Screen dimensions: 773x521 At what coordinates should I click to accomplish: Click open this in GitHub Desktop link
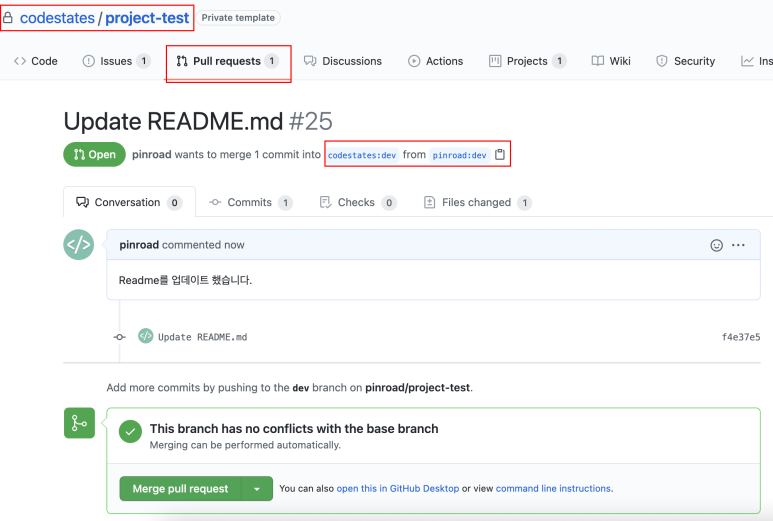(397, 488)
